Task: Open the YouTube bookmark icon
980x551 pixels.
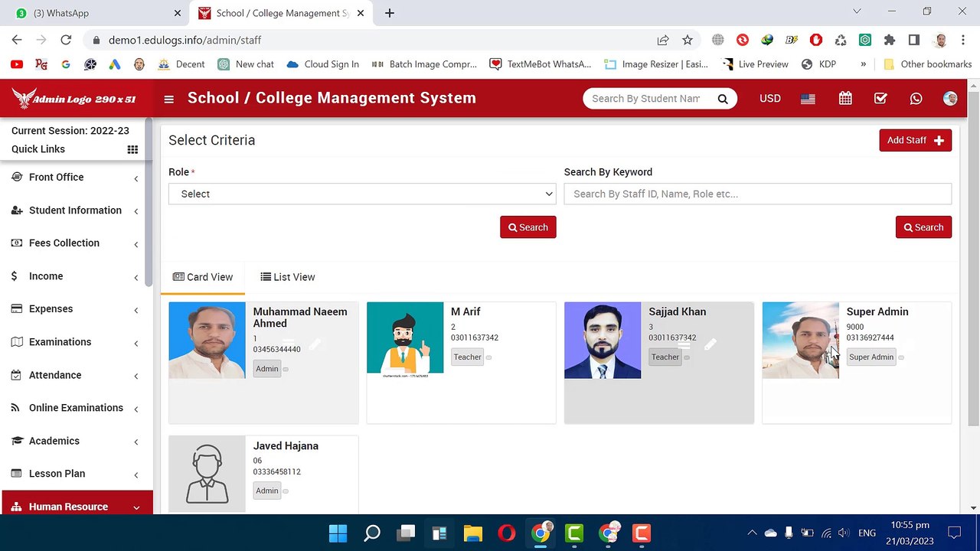Action: pyautogui.click(x=17, y=64)
